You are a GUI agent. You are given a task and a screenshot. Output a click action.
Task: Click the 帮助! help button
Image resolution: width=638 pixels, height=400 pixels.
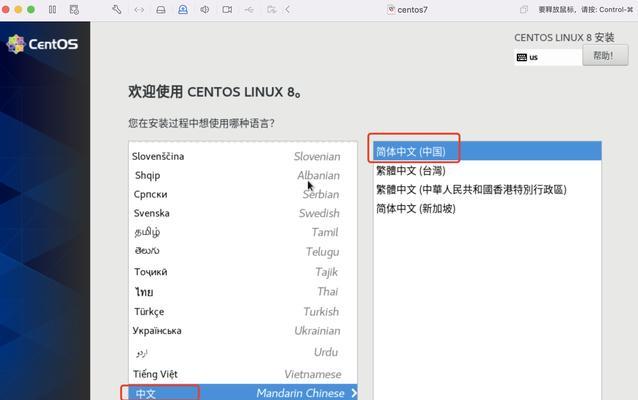tap(605, 55)
